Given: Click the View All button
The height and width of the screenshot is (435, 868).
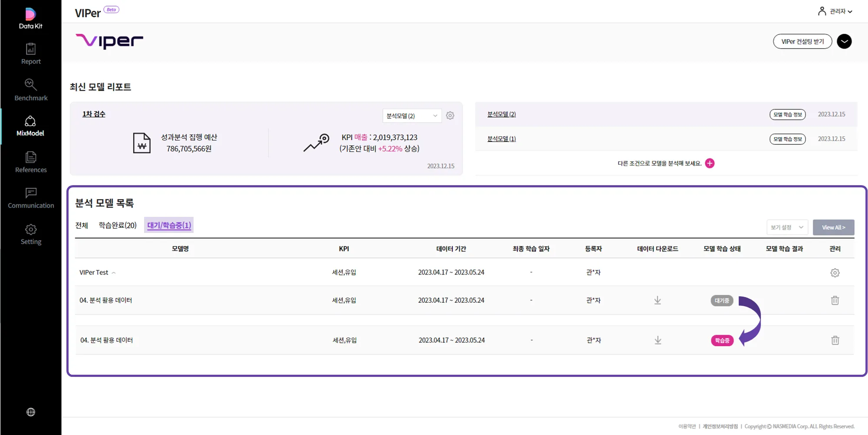Looking at the screenshot, I should tap(833, 227).
